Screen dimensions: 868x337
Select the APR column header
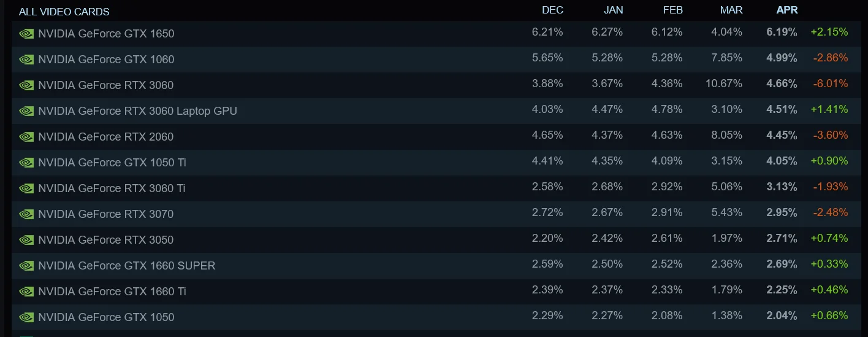coord(787,10)
